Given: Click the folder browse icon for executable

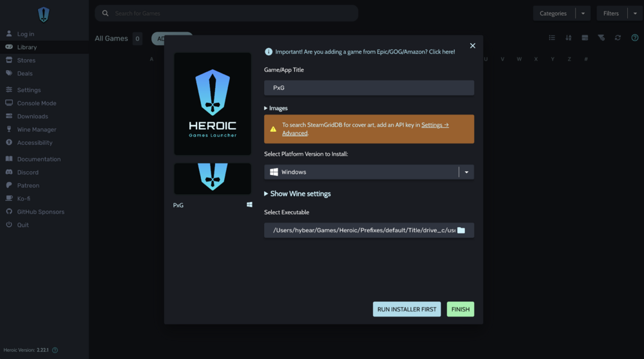Looking at the screenshot, I should tap(461, 230).
